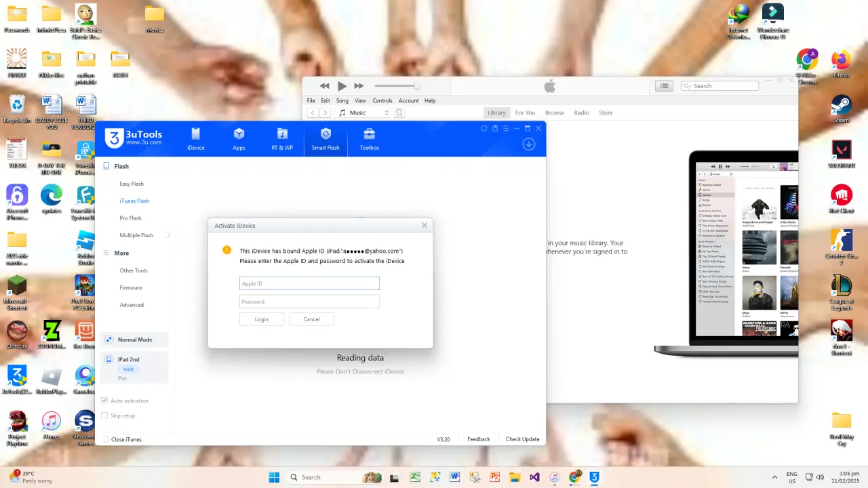The height and width of the screenshot is (488, 868).
Task: Open the iTunes Song menu
Action: [x=342, y=100]
